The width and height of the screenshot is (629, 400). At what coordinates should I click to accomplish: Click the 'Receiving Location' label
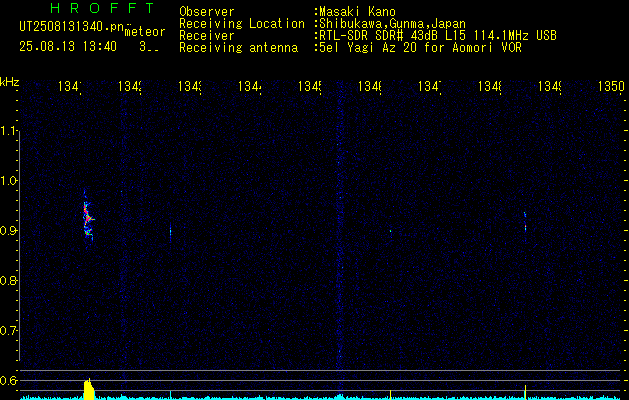coord(242,24)
